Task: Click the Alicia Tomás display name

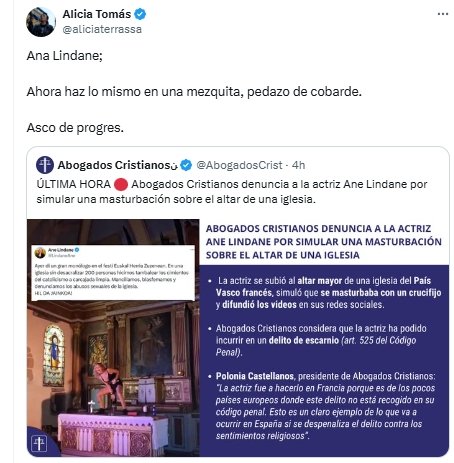Action: (x=97, y=14)
